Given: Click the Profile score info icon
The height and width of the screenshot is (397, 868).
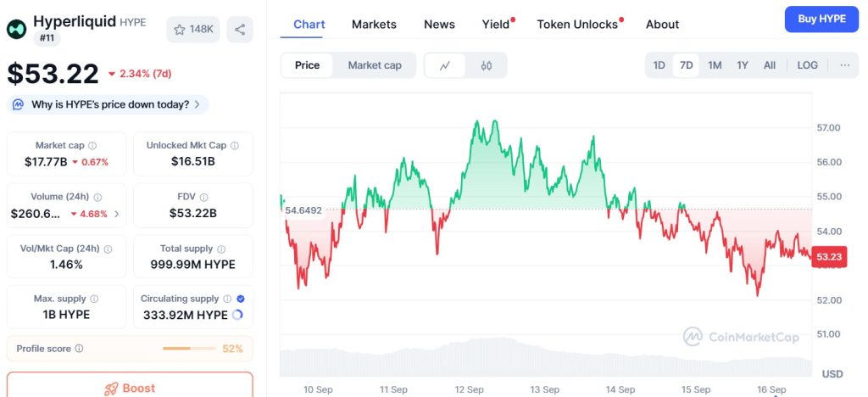Looking at the screenshot, I should (x=79, y=349).
